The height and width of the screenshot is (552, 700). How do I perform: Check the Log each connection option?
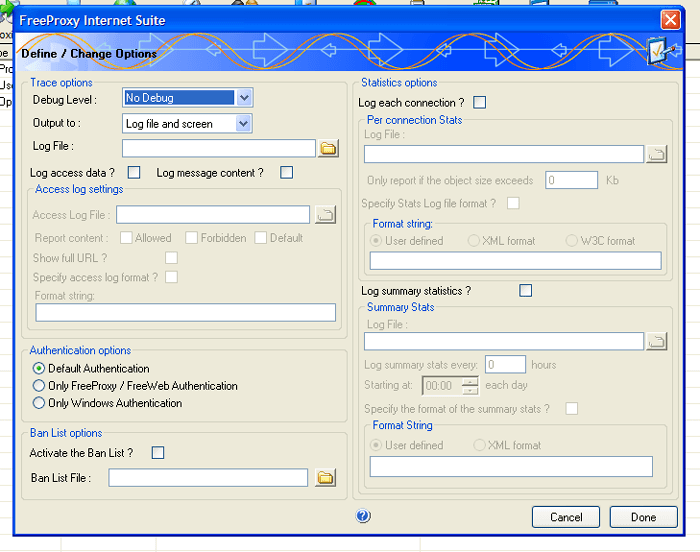pyautogui.click(x=480, y=102)
